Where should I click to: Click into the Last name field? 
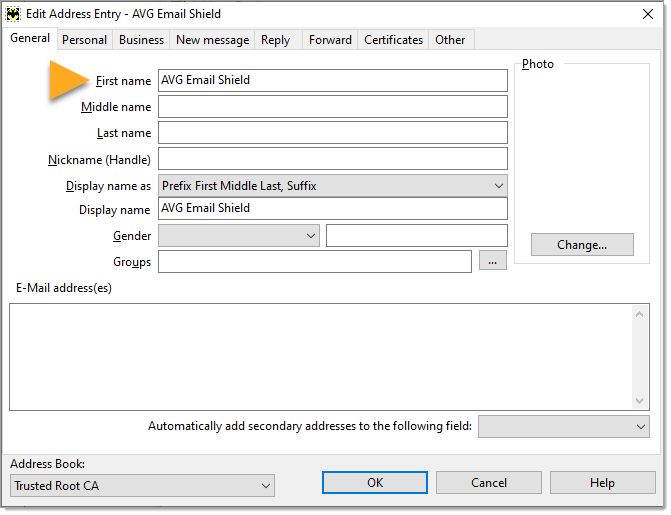coord(332,133)
